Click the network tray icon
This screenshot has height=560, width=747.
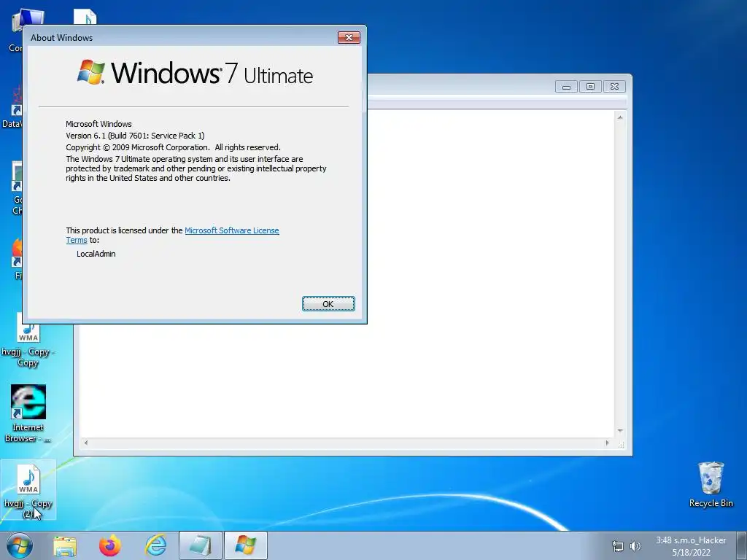click(x=617, y=546)
